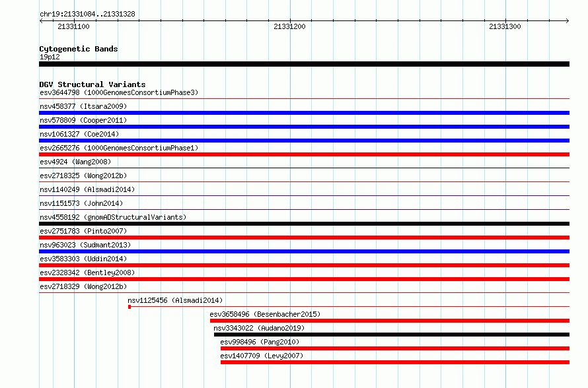Click the chr19:21331084..21331328 region label
The width and height of the screenshot is (588, 388).
point(87,14)
